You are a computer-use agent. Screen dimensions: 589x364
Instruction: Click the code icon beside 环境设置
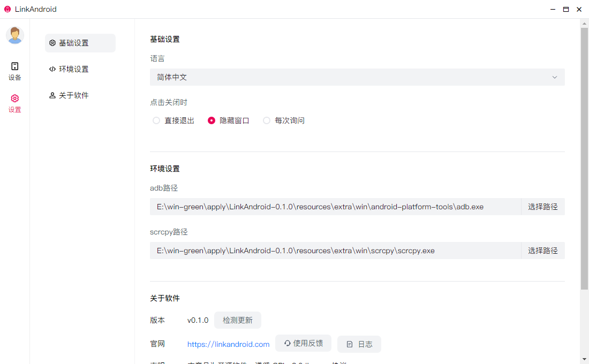pyautogui.click(x=52, y=69)
